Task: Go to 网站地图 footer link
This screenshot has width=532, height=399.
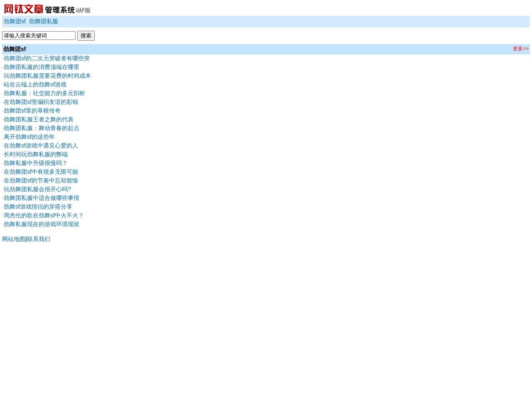Action: pyautogui.click(x=14, y=239)
